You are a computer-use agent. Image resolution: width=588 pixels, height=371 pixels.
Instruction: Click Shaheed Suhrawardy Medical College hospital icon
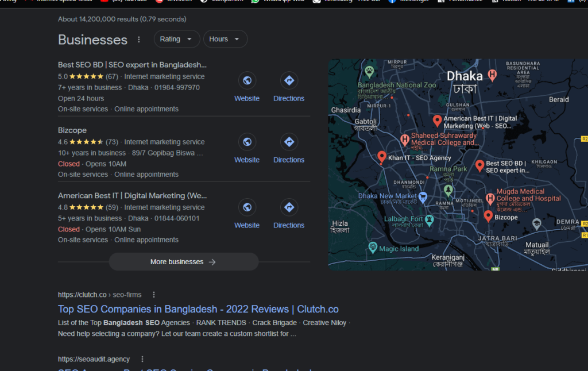[x=404, y=140]
